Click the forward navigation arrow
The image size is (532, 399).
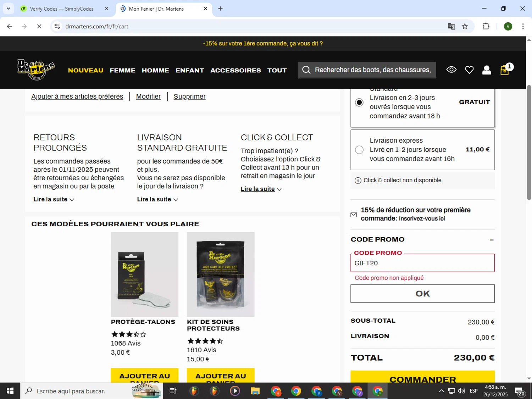pyautogui.click(x=24, y=26)
